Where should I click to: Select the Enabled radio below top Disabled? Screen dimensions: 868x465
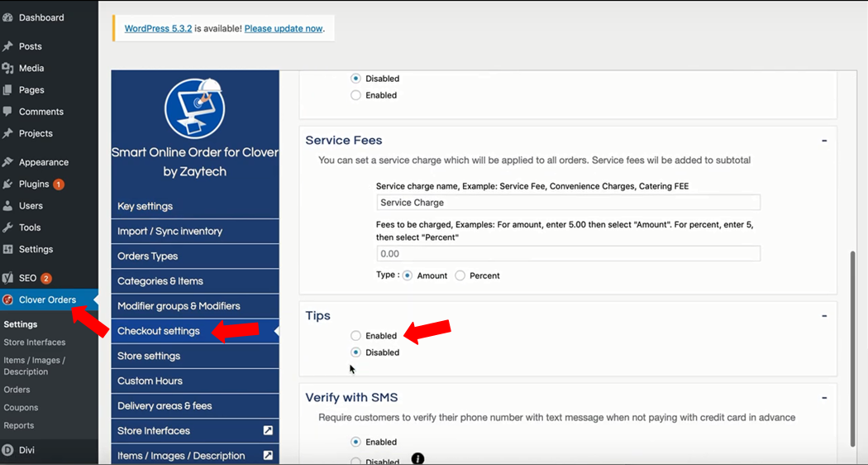[x=356, y=95]
